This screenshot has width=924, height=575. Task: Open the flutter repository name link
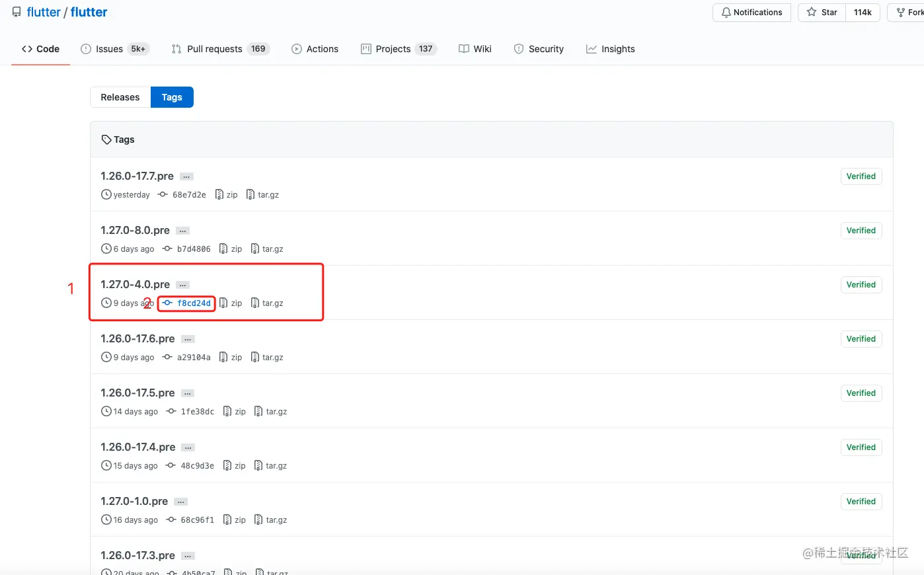tap(89, 12)
